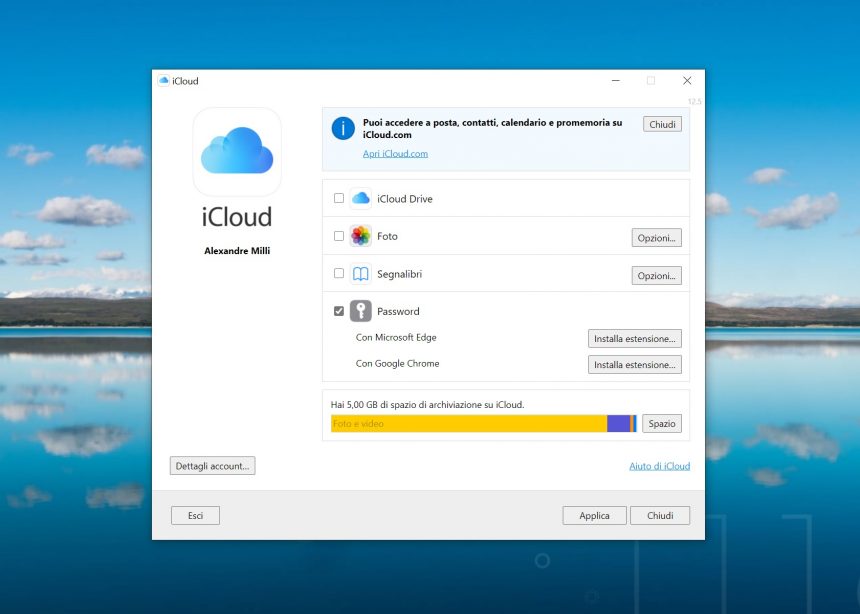Enable the iCloud Drive checkbox
Image resolution: width=860 pixels, height=614 pixels.
(339, 198)
